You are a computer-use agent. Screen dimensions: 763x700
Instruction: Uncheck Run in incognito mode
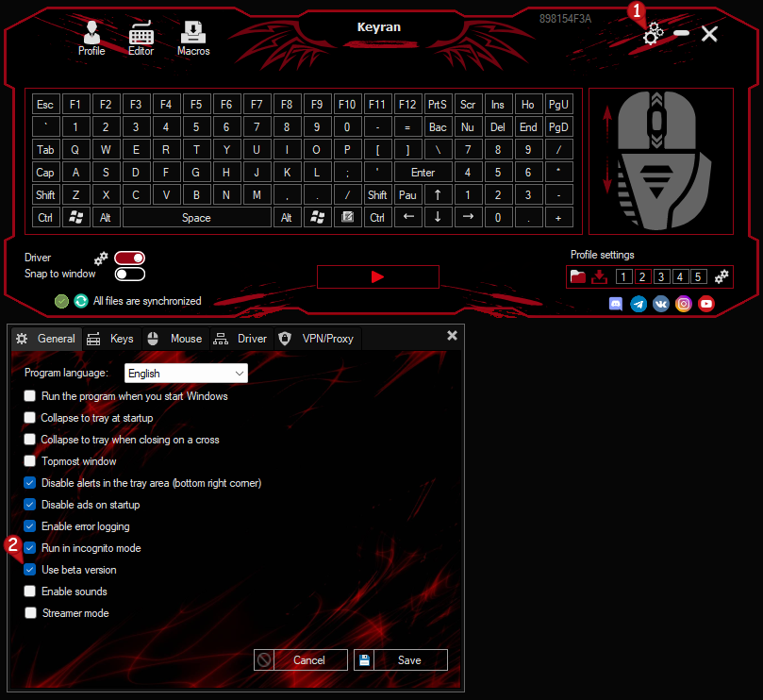[x=29, y=547]
